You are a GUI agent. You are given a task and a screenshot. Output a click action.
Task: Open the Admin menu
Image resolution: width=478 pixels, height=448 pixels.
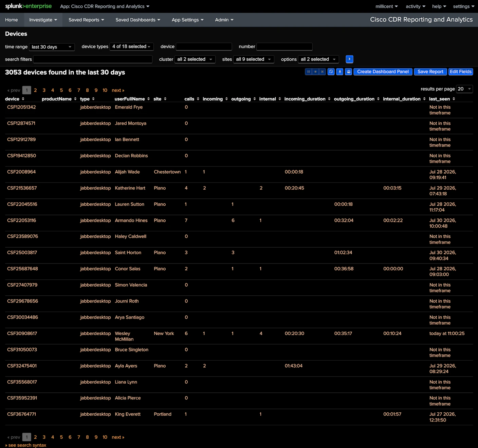click(x=224, y=20)
